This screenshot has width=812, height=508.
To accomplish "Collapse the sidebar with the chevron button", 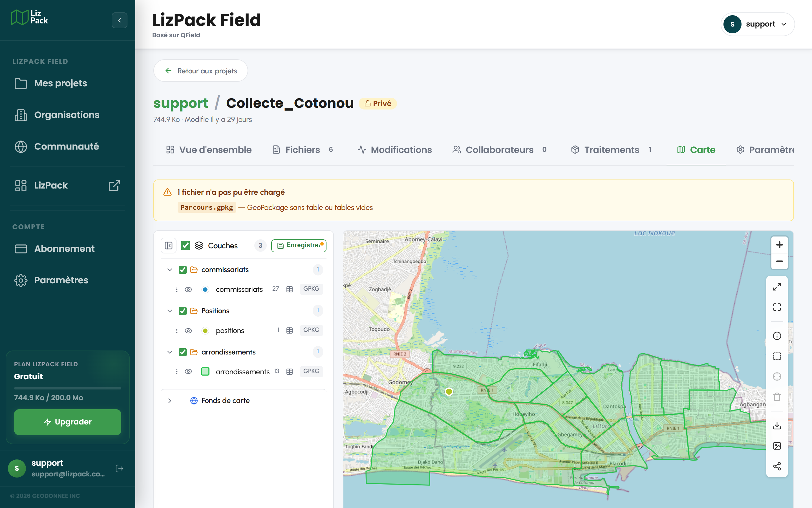I will [120, 20].
